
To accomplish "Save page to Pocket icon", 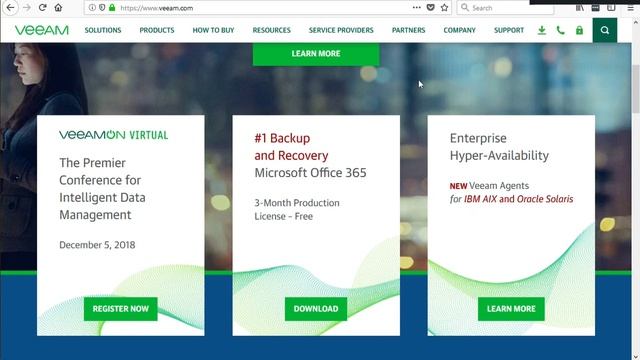I will (431, 7).
